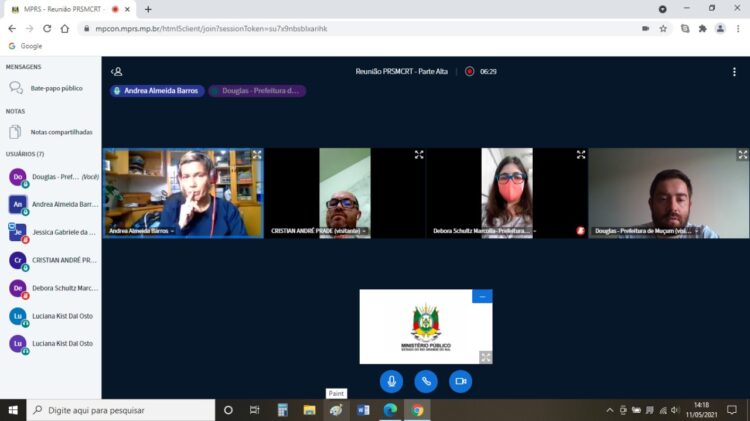Select user Debora Schultz Marc...

click(53, 288)
